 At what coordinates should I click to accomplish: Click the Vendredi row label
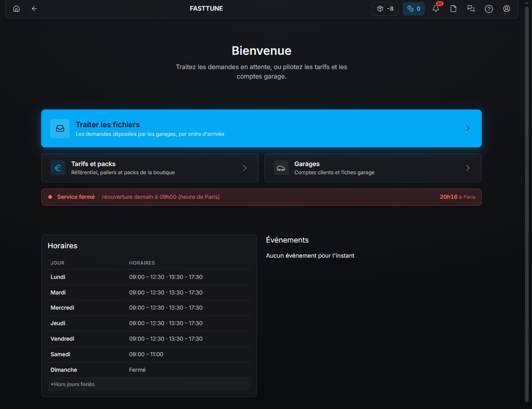(x=62, y=339)
